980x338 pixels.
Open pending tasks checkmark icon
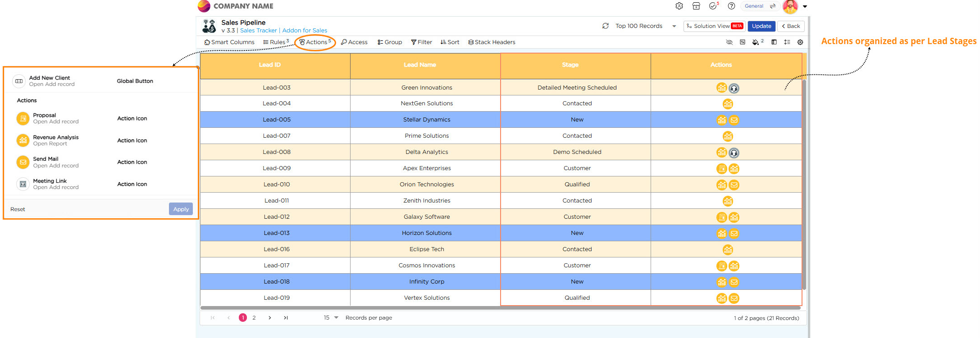click(713, 6)
